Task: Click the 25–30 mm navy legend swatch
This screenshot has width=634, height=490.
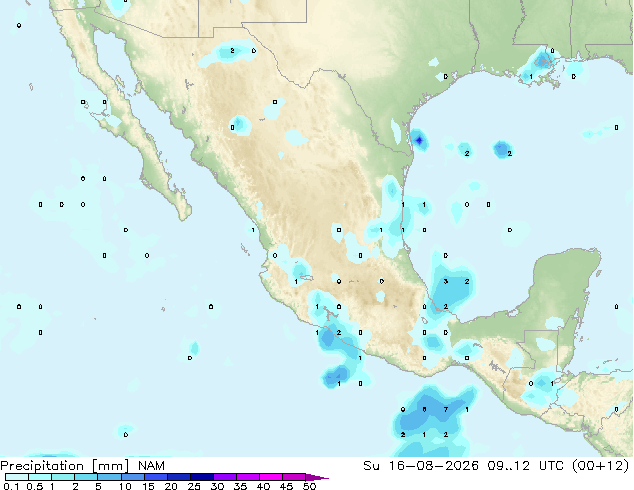Action: [x=201, y=477]
